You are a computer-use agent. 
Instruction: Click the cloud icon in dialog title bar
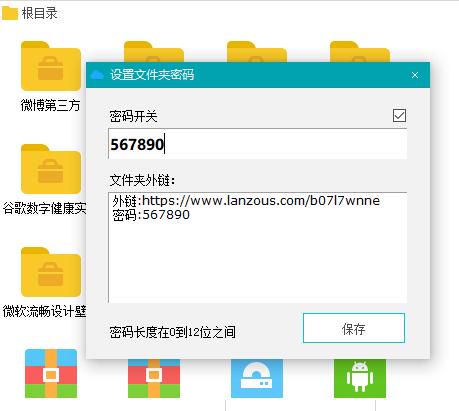point(97,75)
